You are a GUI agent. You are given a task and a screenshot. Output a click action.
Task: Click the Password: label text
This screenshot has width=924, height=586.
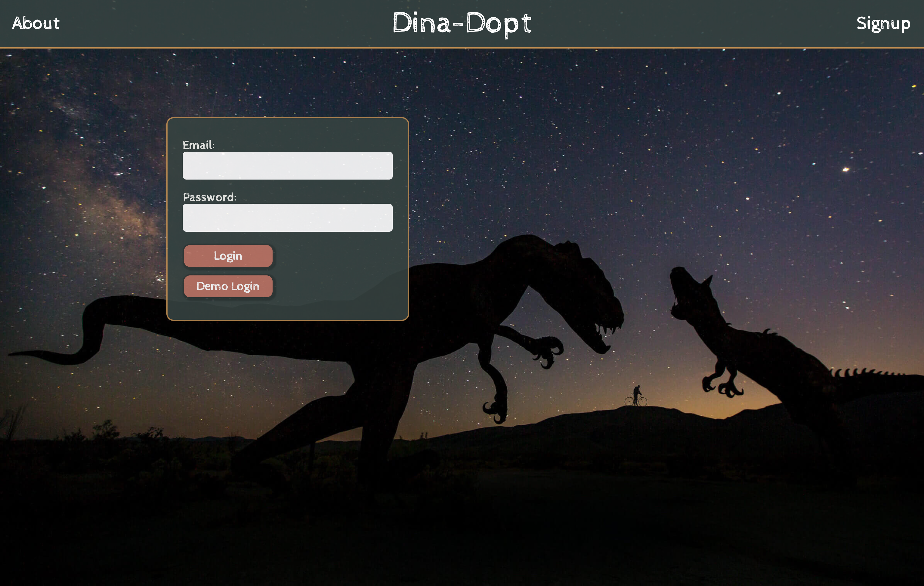209,197
